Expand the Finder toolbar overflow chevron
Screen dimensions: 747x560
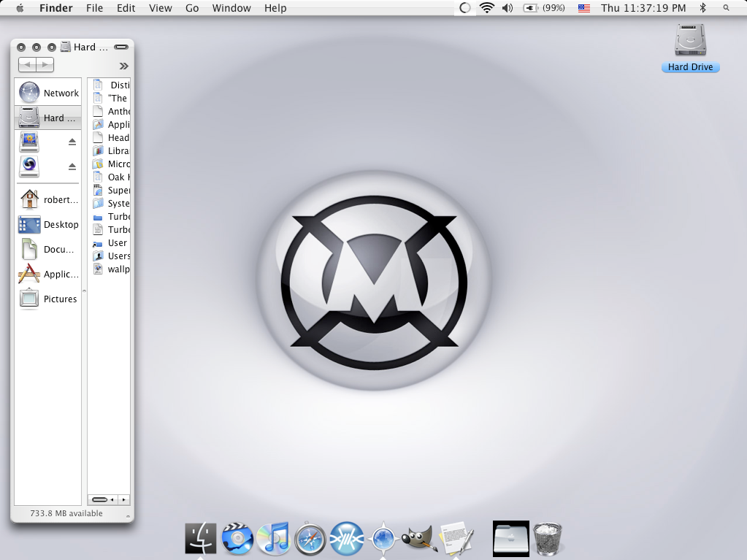124,66
